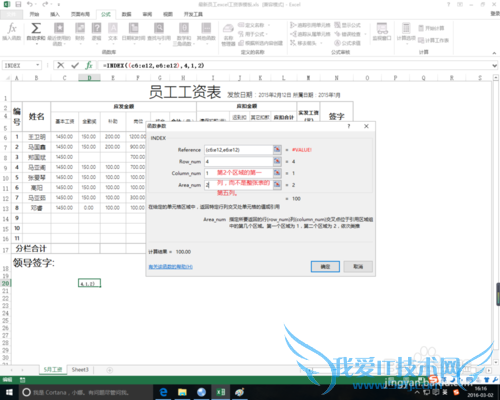Click the Undo arrow in quick access toolbar
This screenshot has width=500, height=400.
pyautogui.click(x=30, y=4)
